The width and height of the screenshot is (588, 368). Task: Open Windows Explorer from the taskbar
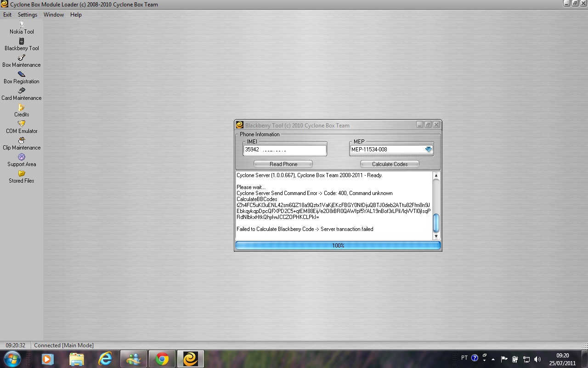tap(77, 359)
